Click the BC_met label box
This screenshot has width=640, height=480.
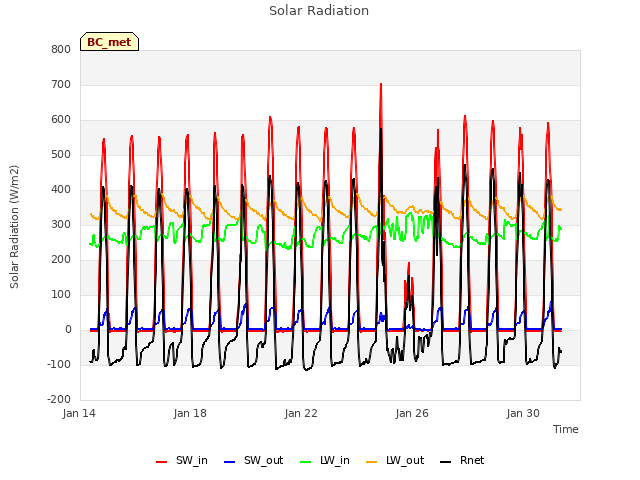tap(109, 42)
